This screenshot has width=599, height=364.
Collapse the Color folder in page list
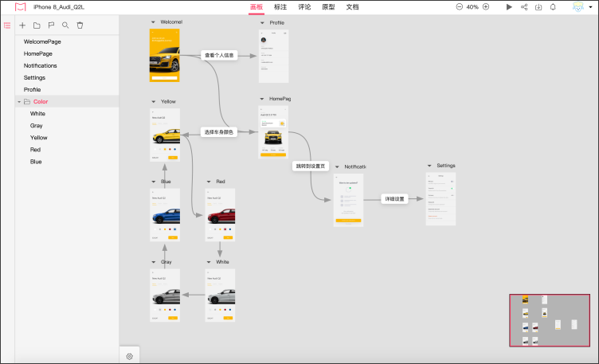tap(19, 102)
